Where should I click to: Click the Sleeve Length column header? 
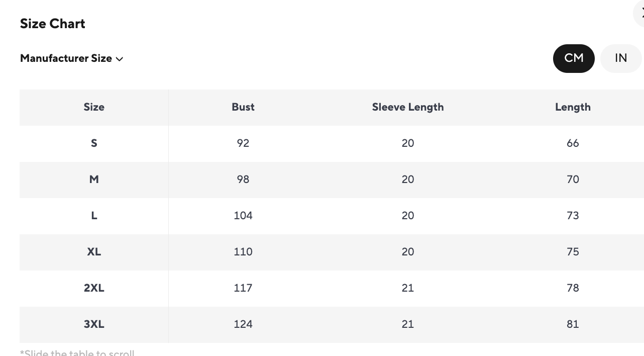[408, 107]
